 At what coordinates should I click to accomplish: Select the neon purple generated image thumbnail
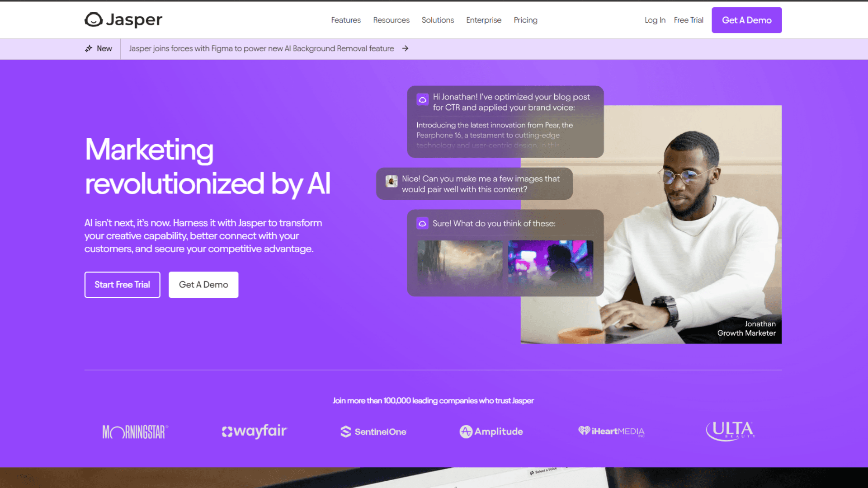[551, 263]
